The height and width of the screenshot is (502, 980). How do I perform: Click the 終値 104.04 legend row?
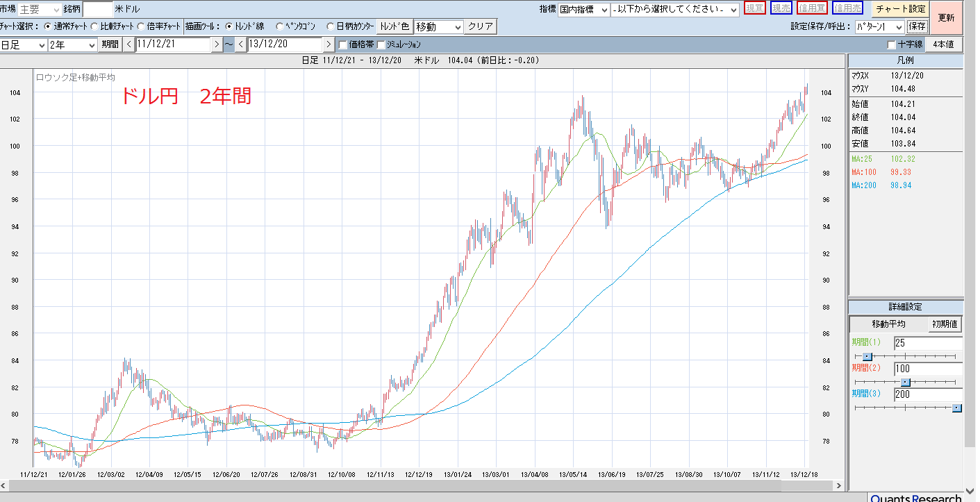[x=906, y=117]
